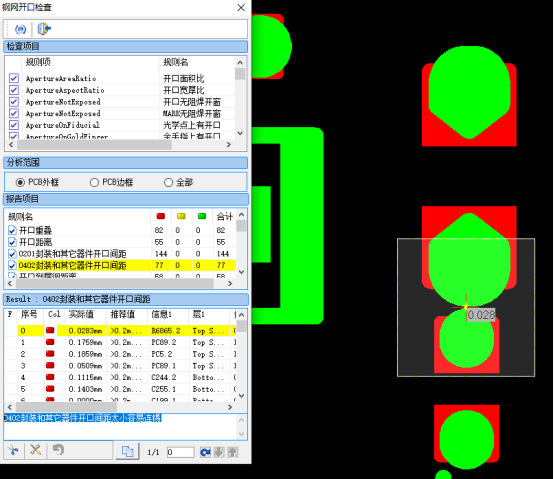Viewport: 554px width, 479px height.
Task: Click the result index input field
Action: point(181,452)
